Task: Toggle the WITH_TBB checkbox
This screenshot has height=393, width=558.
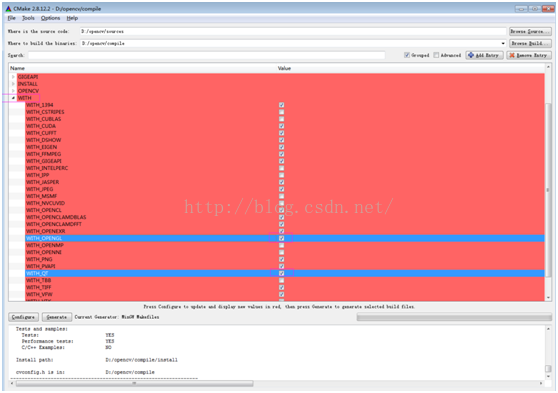Action: pos(281,281)
